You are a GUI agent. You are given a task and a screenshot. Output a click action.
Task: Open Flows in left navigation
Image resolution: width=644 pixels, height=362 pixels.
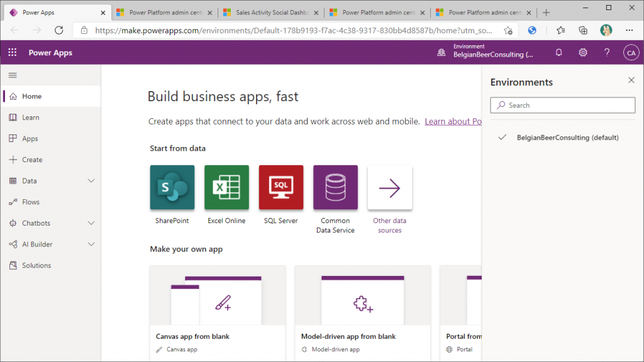[x=51, y=202]
